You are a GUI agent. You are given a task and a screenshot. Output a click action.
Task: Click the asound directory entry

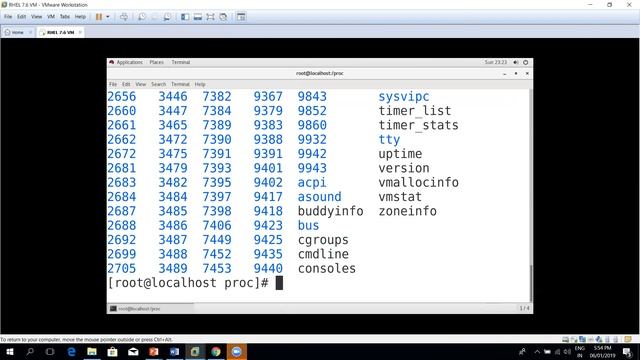click(319, 197)
